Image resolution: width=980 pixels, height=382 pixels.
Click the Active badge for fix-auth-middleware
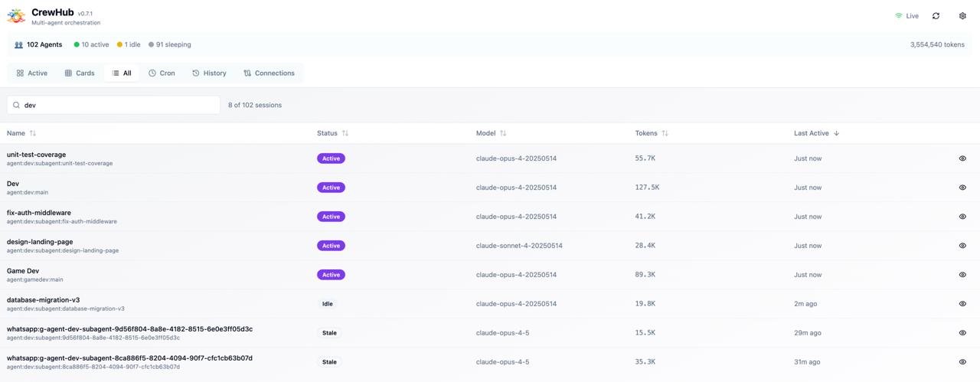click(x=331, y=217)
